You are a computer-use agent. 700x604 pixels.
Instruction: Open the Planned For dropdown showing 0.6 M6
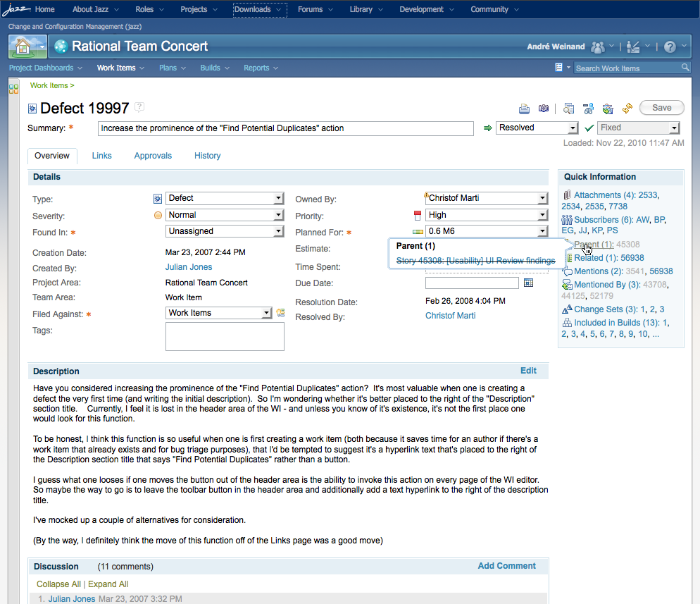(487, 231)
